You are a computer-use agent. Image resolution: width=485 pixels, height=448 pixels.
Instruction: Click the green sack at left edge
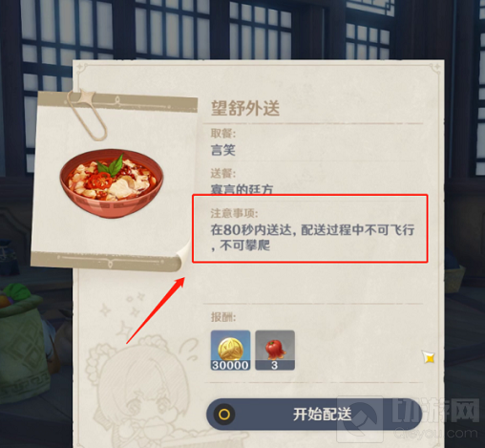(x=23, y=342)
